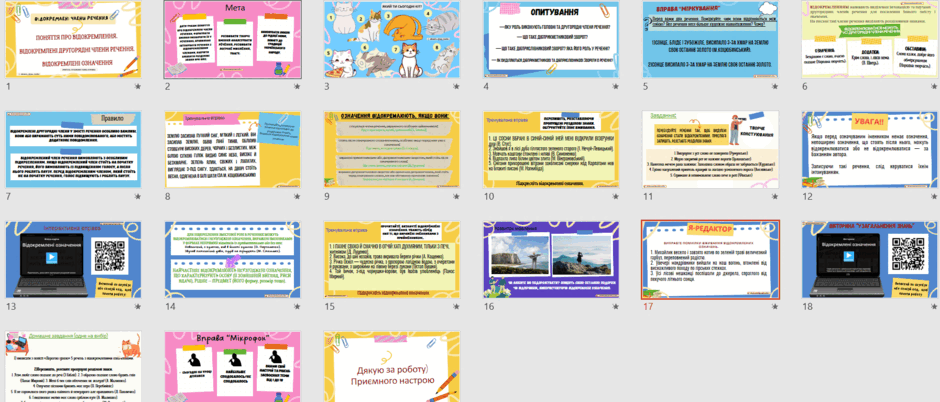The image size is (940, 402).
Task: Select the first title slide thumbnail
Action: (x=73, y=40)
